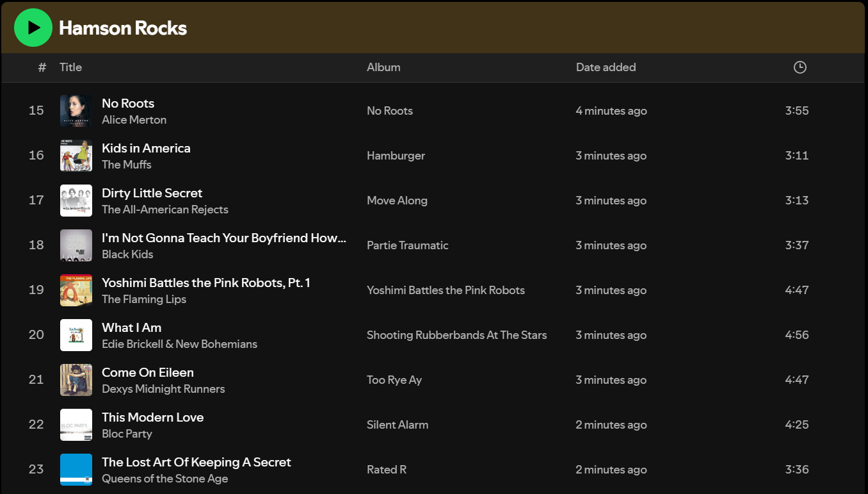This screenshot has width=868, height=494.
Task: Go to the Hamburger album
Action: [396, 156]
